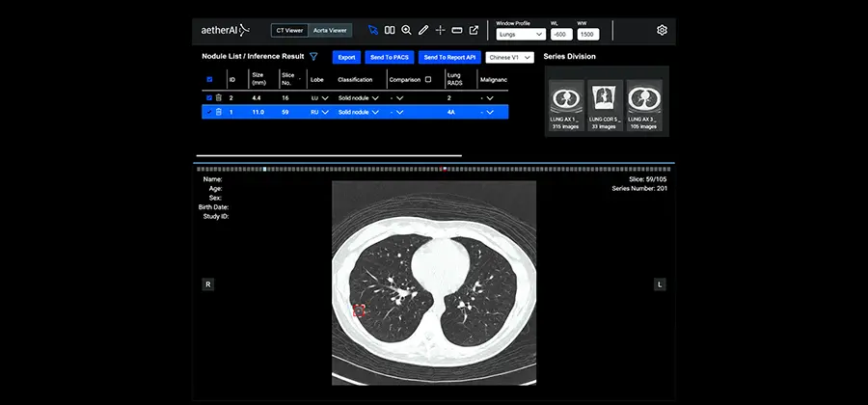Click the aetherAI logo
The height and width of the screenshot is (405, 868).
click(226, 30)
